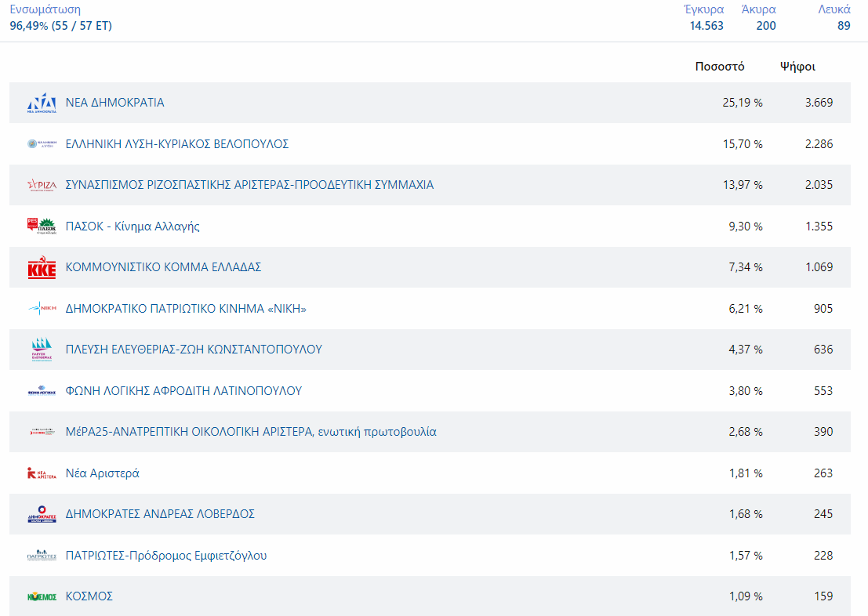
Task: Click the 89 blank votes value
Action: 844,26
